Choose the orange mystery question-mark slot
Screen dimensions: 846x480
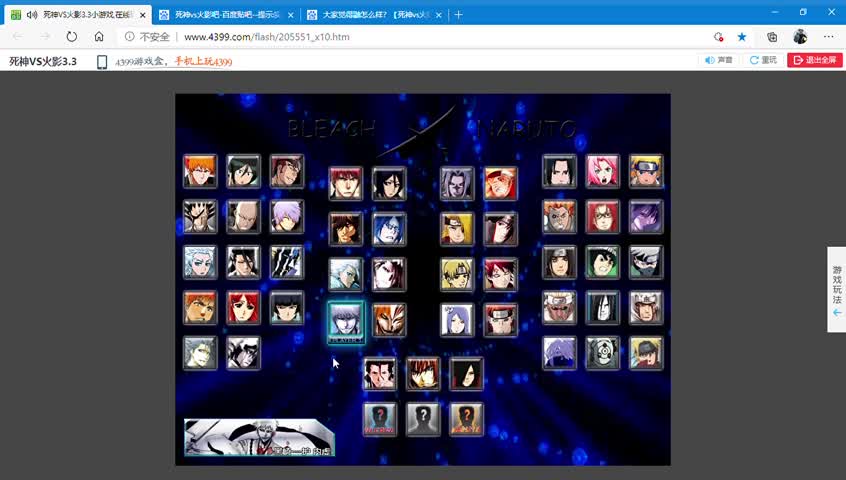466,419
